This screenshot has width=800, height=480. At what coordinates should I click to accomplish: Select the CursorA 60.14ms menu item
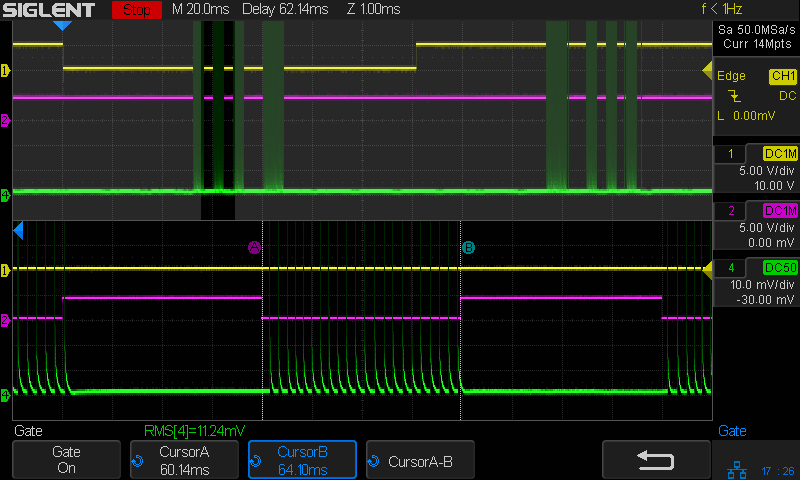click(x=184, y=460)
